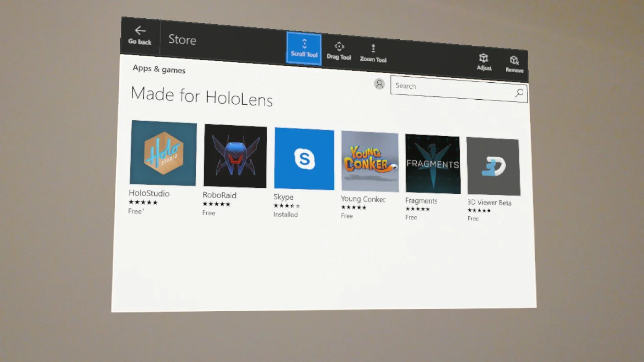Viewport: 644px width, 362px height.
Task: Click the Made for HoloLens heading
Action: 202,96
